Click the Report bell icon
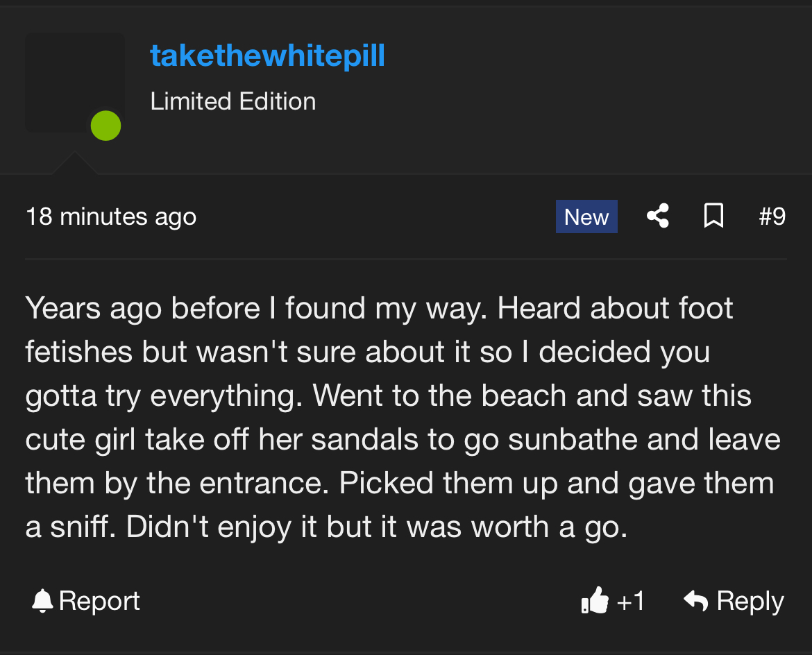Screen dimensions: 812x655 [42, 601]
